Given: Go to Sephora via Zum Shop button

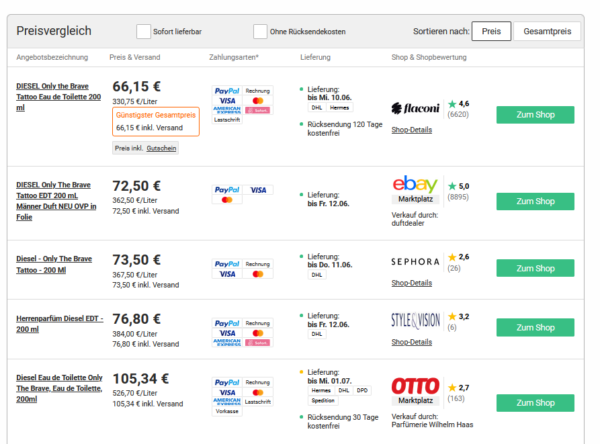Looking at the screenshot, I should (x=535, y=268).
